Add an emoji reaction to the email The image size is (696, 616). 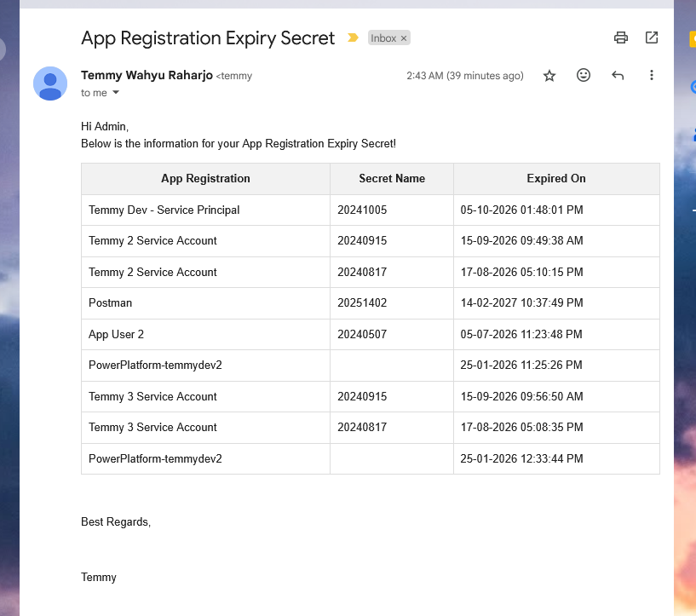584,76
